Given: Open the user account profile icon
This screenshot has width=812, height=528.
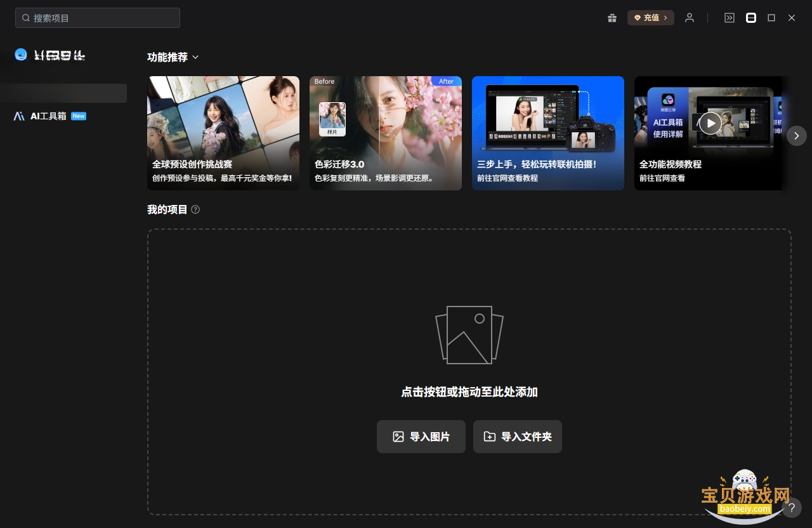Looking at the screenshot, I should click(690, 18).
